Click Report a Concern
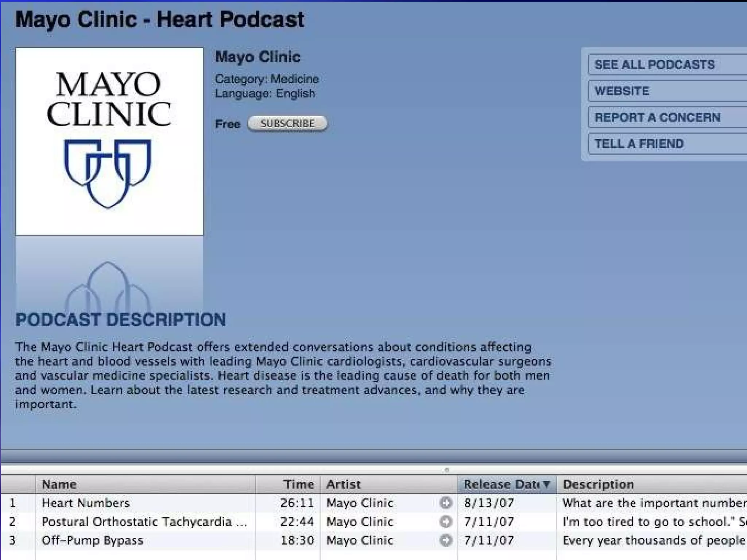The width and height of the screenshot is (747, 560). coord(657,117)
